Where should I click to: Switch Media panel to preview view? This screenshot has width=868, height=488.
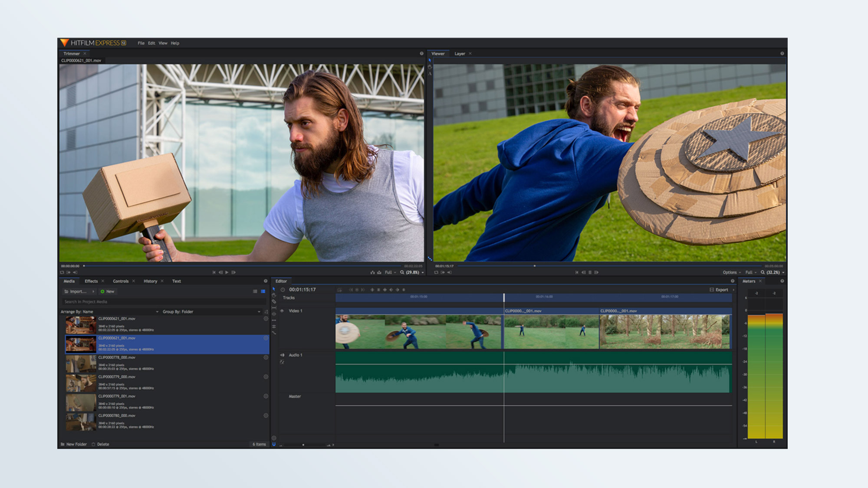click(x=263, y=291)
